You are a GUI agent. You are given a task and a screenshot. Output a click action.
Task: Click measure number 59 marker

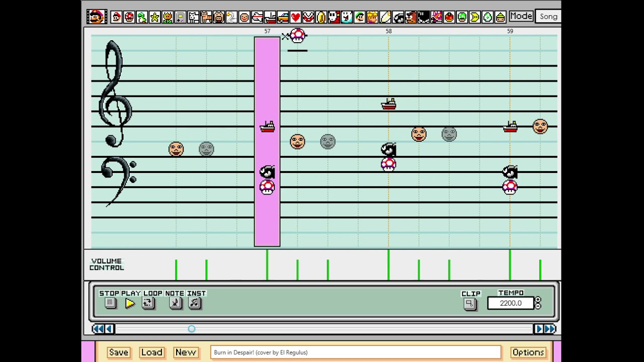pyautogui.click(x=510, y=31)
